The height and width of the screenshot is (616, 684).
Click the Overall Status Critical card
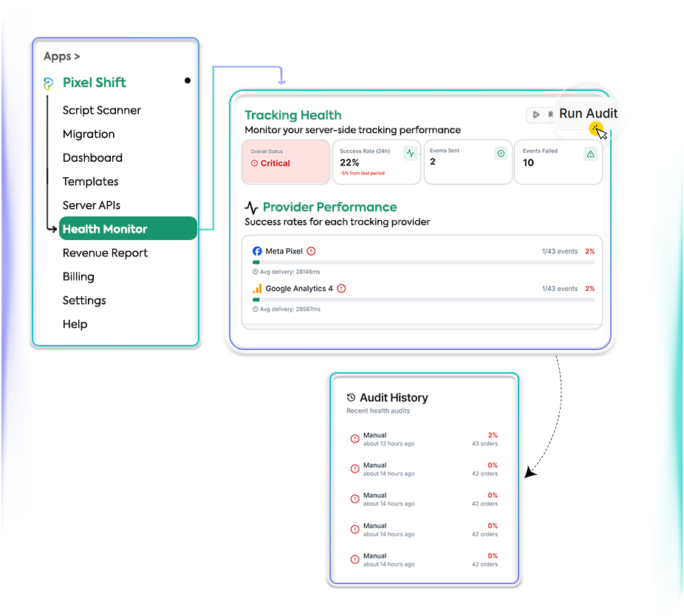[x=286, y=162]
